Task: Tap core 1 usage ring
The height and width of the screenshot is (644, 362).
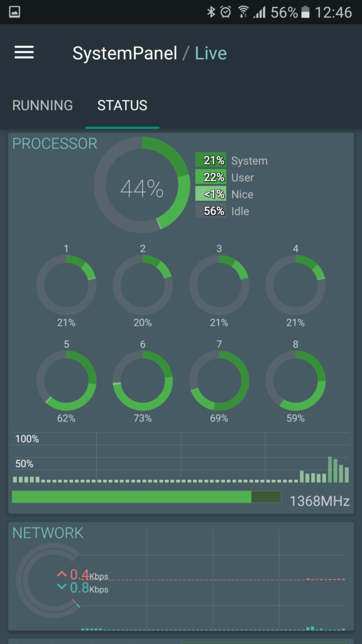Action: tap(66, 285)
